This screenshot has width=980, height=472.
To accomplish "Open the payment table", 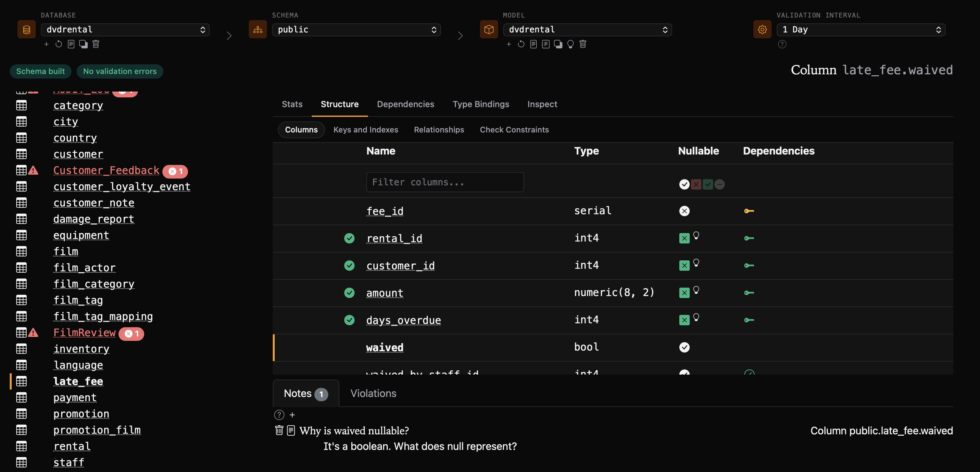I will (x=75, y=398).
